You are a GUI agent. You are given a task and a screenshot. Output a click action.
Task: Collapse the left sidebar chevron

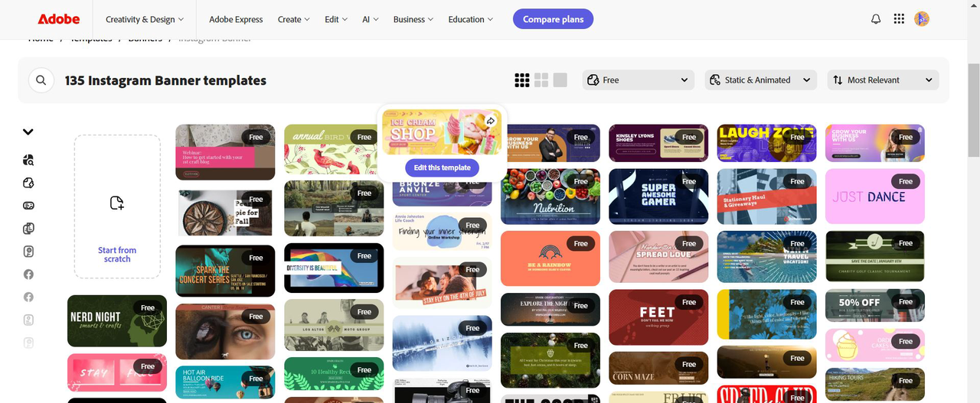pyautogui.click(x=28, y=132)
